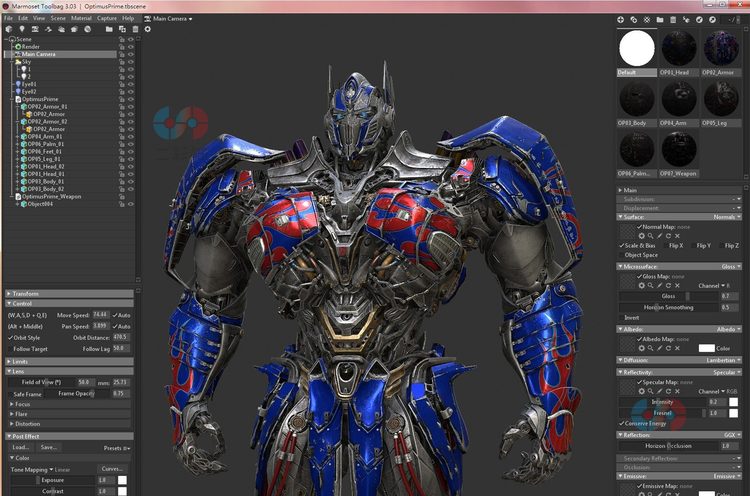Click the Post Effect Save button
750x496 pixels.
click(49, 447)
